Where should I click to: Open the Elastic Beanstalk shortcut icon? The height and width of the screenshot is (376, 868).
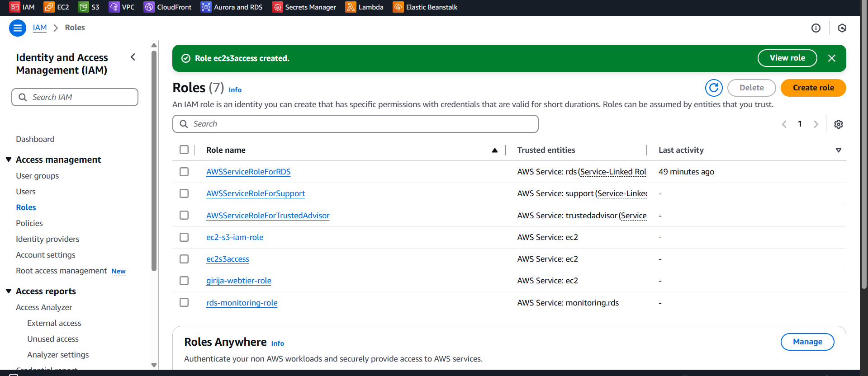click(x=398, y=7)
